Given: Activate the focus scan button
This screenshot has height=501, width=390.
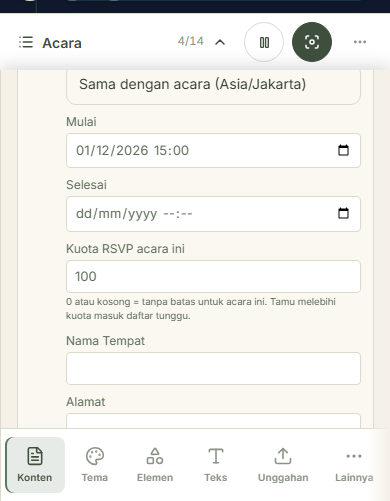Looking at the screenshot, I should click(312, 42).
